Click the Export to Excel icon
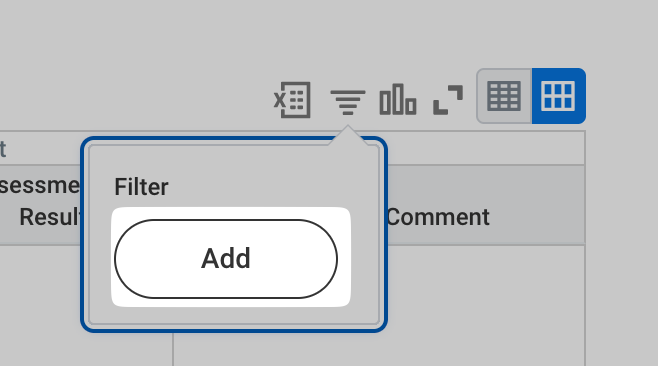 pos(292,100)
